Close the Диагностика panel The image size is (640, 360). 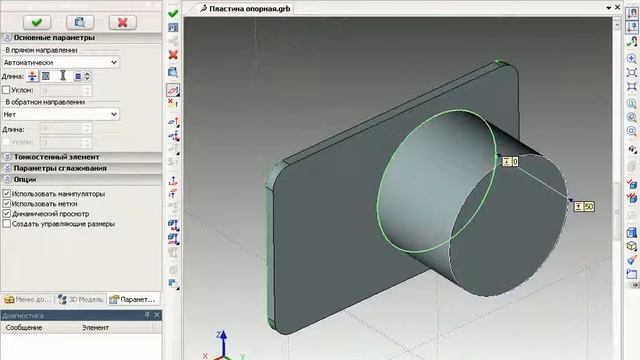[x=157, y=315]
